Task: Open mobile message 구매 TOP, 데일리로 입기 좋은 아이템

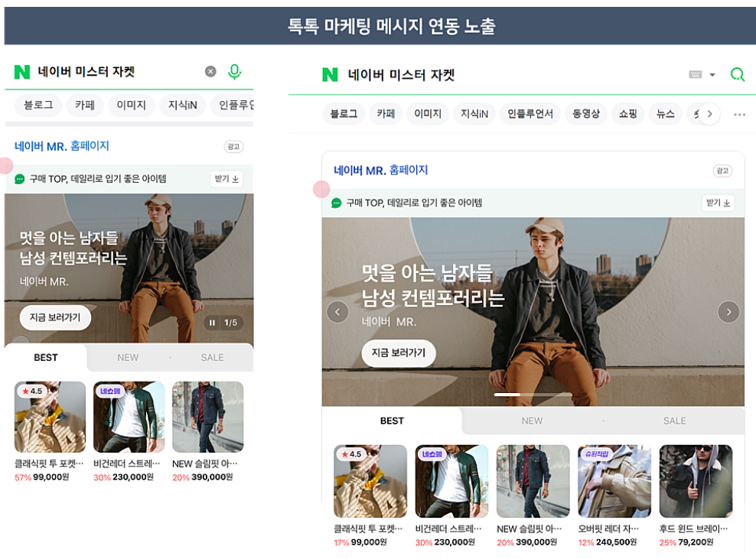Action: click(98, 179)
